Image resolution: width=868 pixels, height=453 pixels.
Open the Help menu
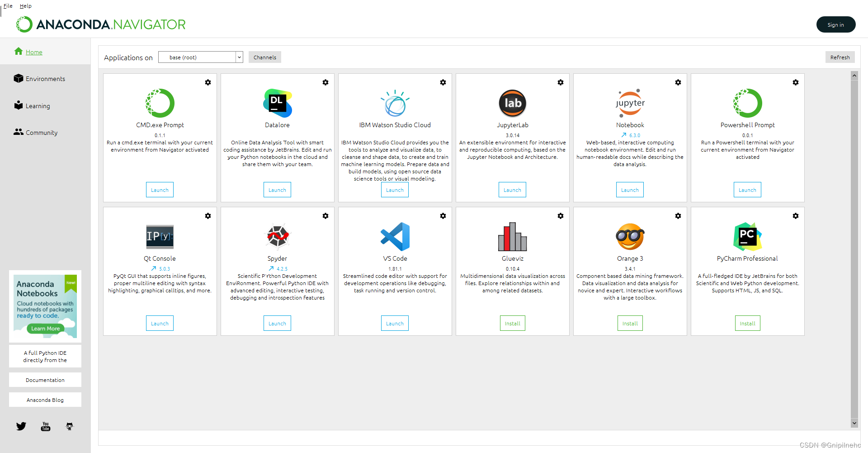26,6
